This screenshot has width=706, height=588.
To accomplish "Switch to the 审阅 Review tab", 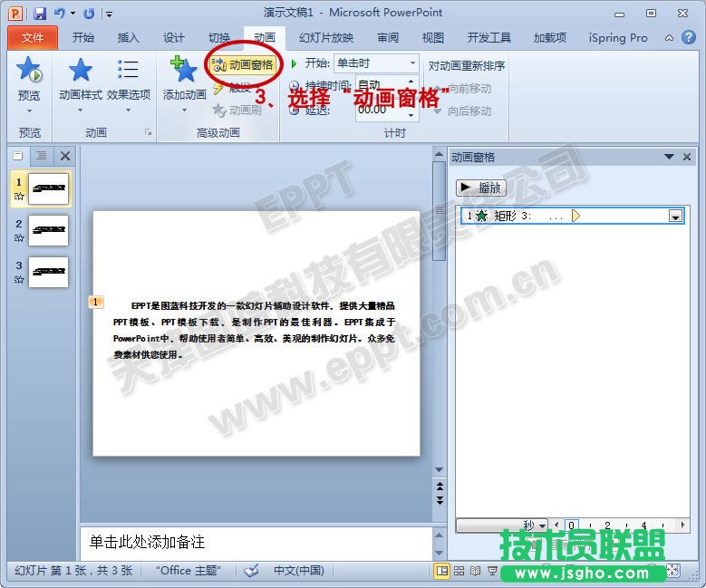I will 388,38.
